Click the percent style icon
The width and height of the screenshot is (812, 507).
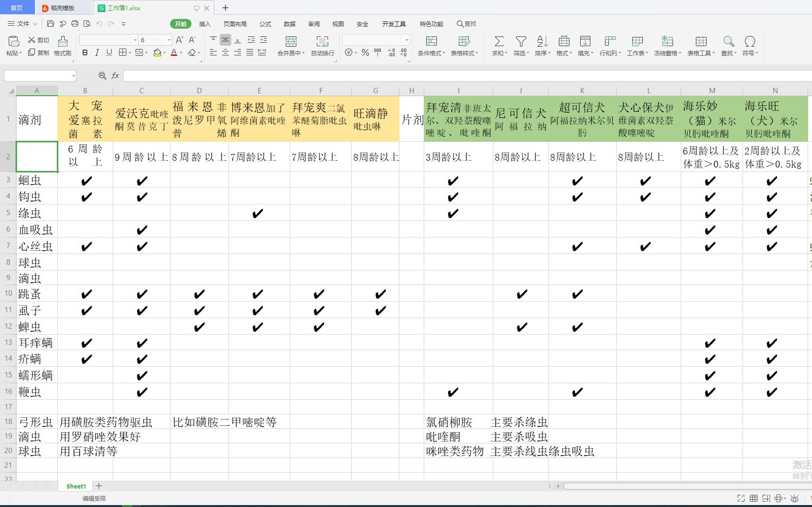[x=365, y=52]
